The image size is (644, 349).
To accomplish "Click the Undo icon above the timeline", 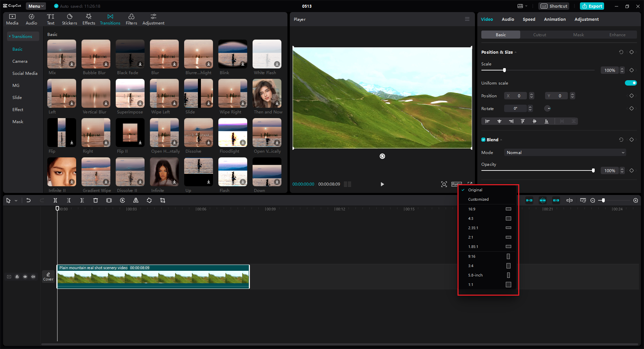I will point(29,200).
